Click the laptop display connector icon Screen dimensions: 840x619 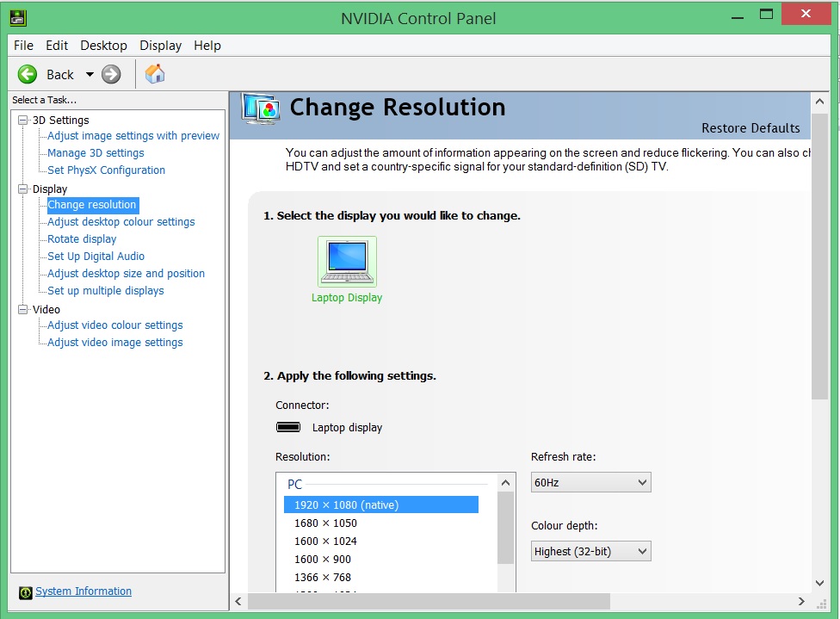pos(288,427)
